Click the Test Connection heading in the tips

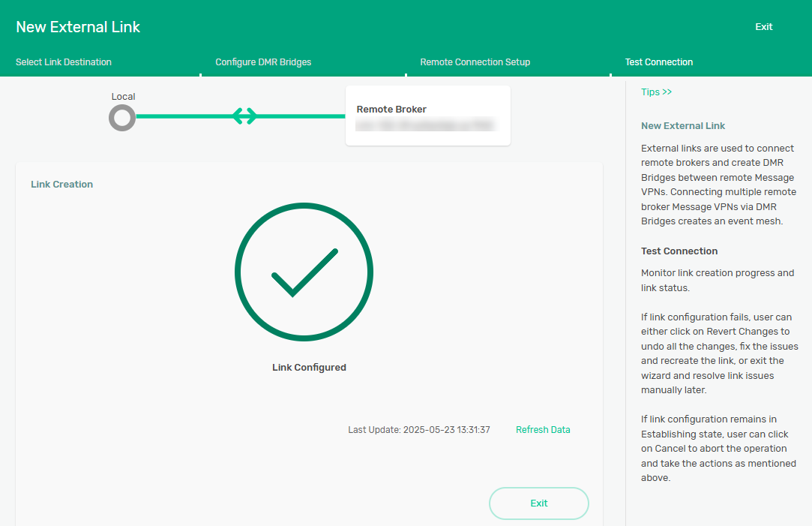coord(679,251)
